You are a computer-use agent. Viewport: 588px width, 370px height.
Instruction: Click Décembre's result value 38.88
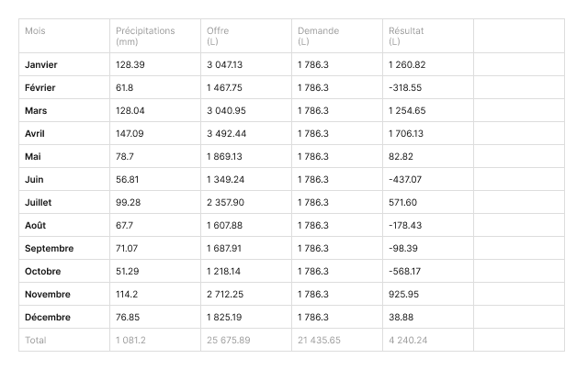click(x=401, y=318)
